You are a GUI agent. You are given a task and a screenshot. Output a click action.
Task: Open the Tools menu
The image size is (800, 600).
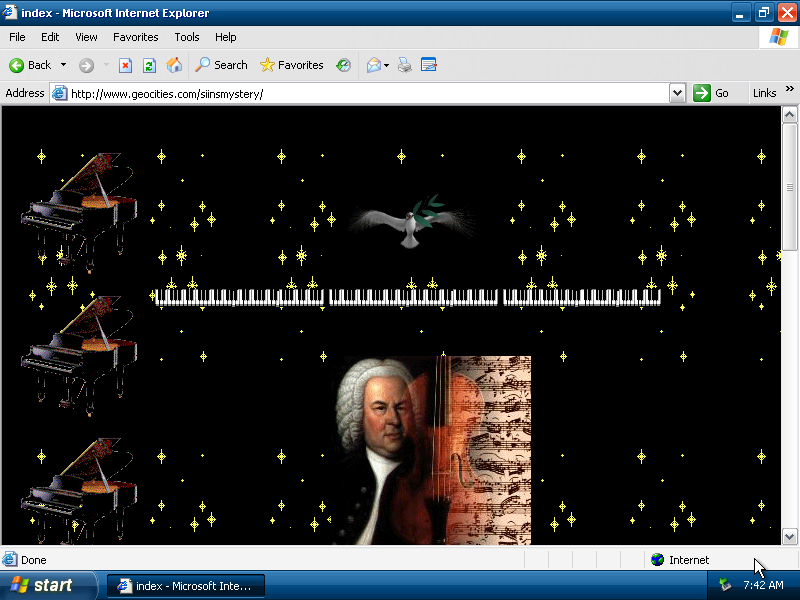pyautogui.click(x=187, y=37)
